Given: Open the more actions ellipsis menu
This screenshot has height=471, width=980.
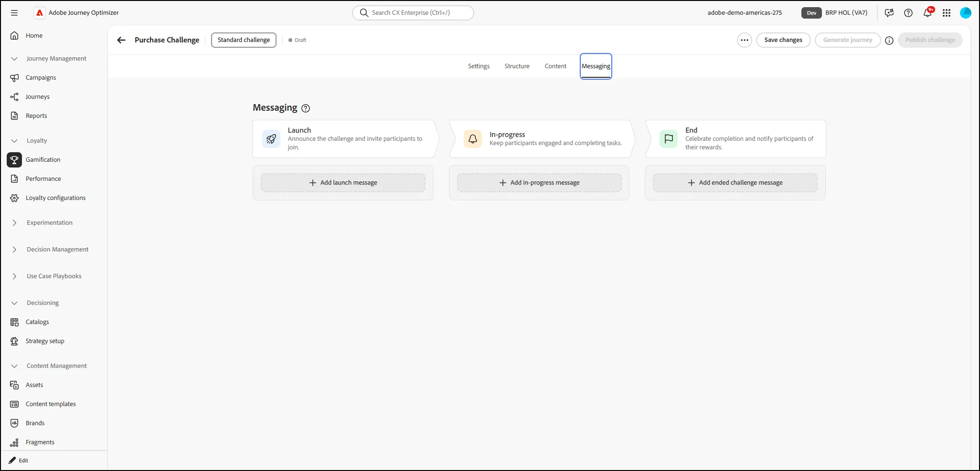Looking at the screenshot, I should click(x=745, y=40).
